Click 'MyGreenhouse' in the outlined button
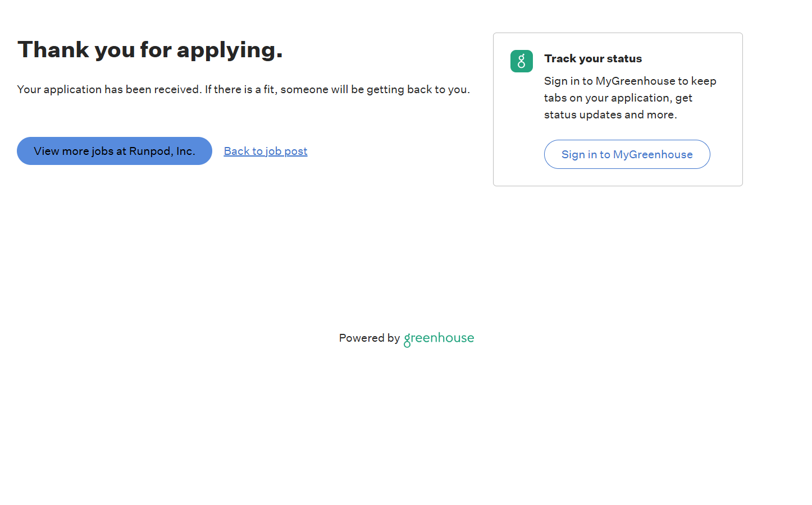Screen dimensions: 812x505 653,154
